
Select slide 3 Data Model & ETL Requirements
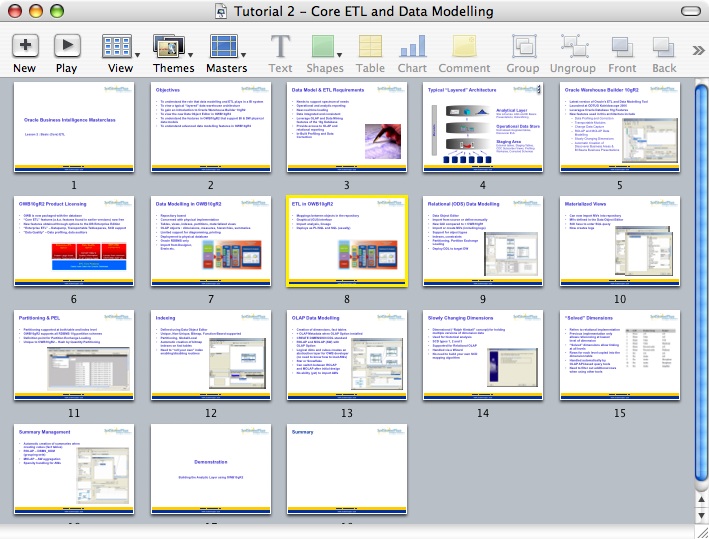(x=347, y=127)
